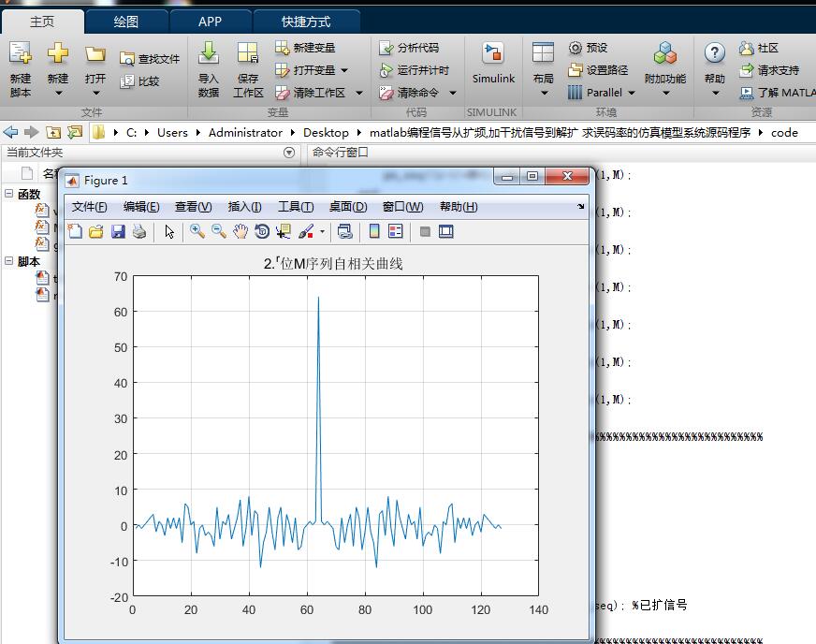Expand Open Variable (打开变量) dropdown
The image size is (816, 644).
[344, 70]
